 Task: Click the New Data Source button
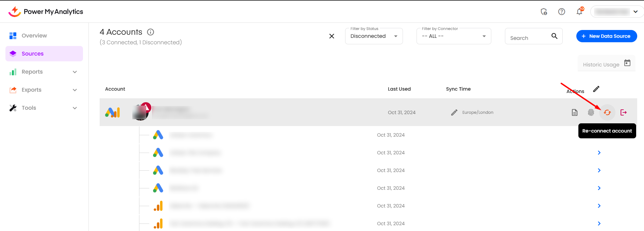(606, 36)
